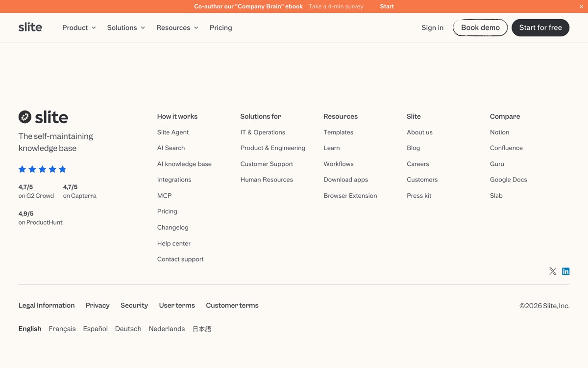Open IT & Operations solution link

(x=263, y=132)
